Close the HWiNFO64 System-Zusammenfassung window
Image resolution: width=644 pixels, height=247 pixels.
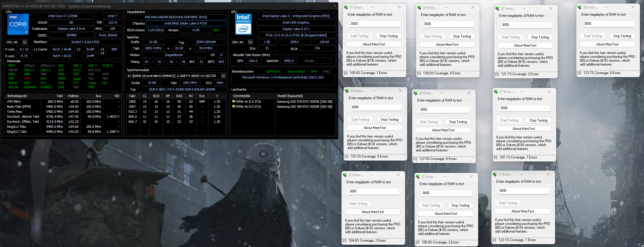(x=335, y=6)
